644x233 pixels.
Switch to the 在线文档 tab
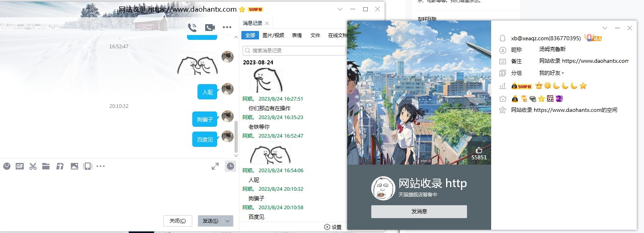337,35
